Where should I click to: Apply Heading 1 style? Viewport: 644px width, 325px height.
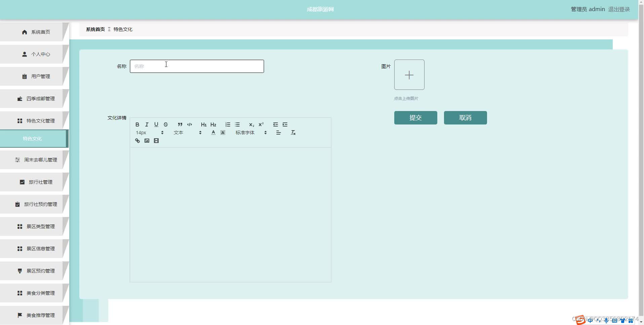tap(204, 124)
